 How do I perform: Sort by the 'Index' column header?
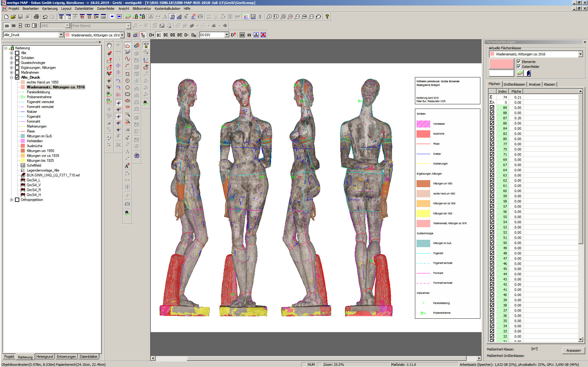[x=502, y=91]
